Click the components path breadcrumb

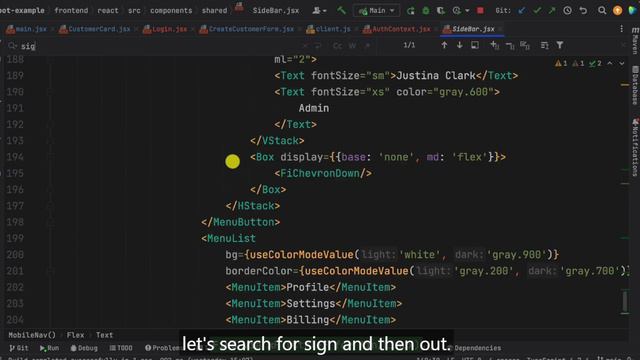171,11
